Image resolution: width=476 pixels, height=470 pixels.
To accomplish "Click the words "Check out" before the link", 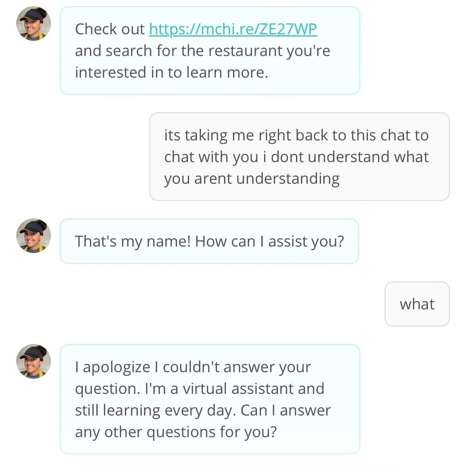I will tap(109, 29).
